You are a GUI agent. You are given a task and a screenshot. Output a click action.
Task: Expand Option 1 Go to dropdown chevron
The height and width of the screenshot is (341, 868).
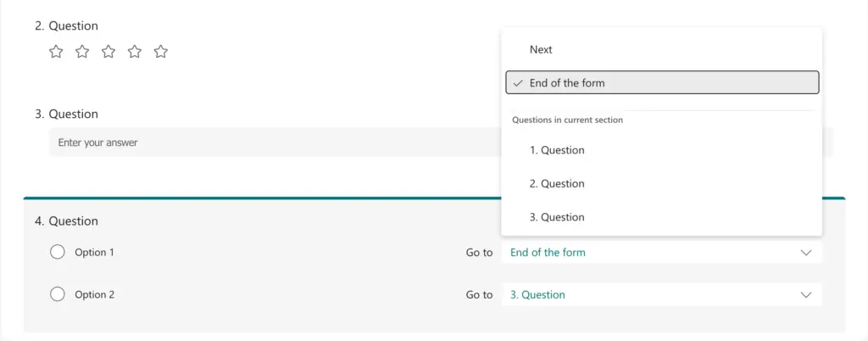coord(805,253)
